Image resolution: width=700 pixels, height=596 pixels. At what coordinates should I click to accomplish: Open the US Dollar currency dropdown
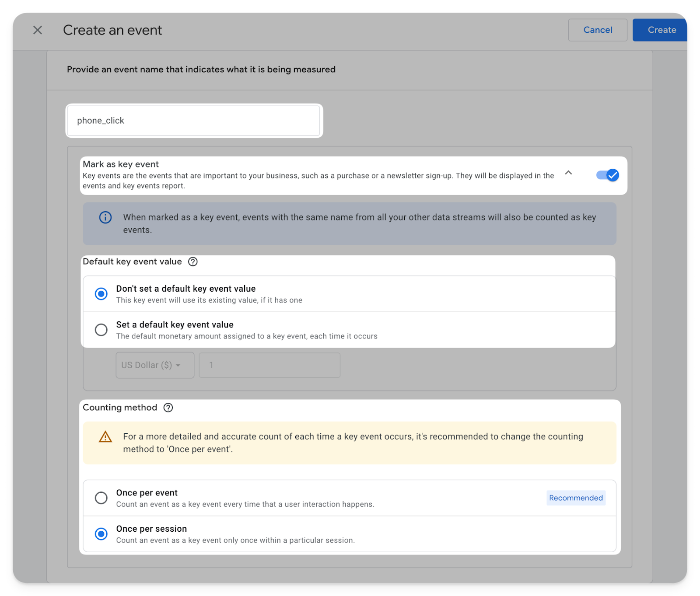point(154,365)
